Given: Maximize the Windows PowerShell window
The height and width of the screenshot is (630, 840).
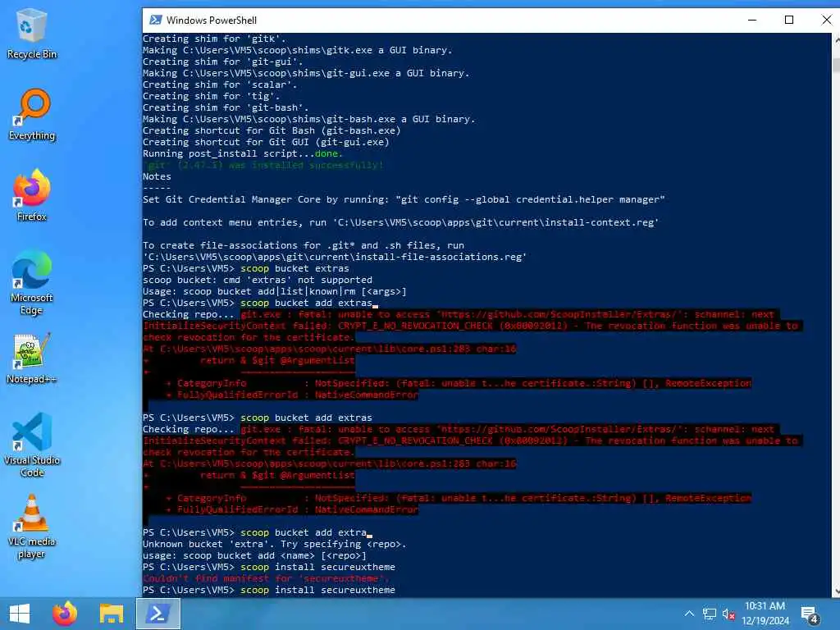Looking at the screenshot, I should tap(789, 20).
